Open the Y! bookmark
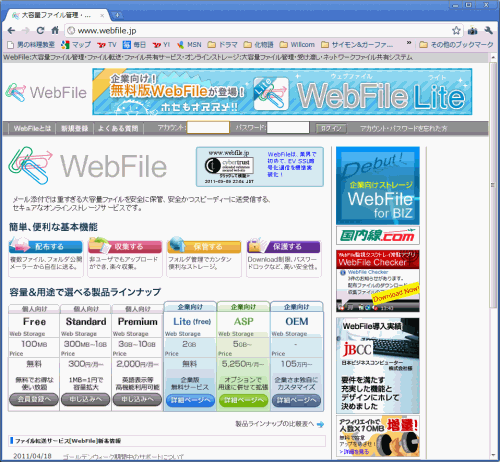 coord(161,45)
